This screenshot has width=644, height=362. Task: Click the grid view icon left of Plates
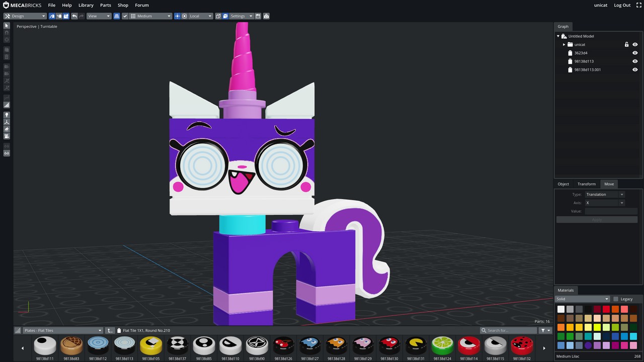point(18,330)
